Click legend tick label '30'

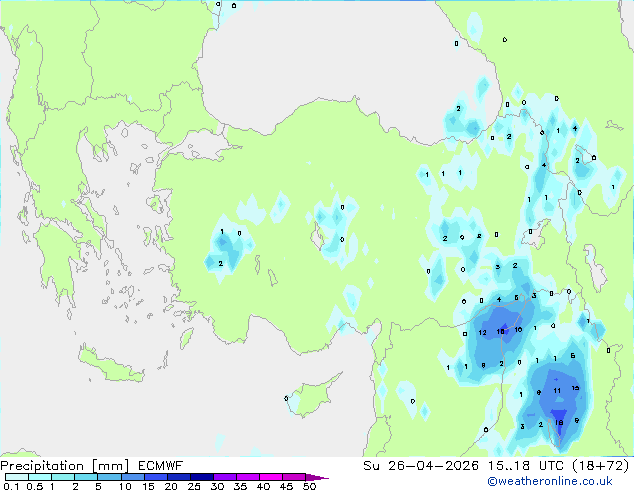217,486
